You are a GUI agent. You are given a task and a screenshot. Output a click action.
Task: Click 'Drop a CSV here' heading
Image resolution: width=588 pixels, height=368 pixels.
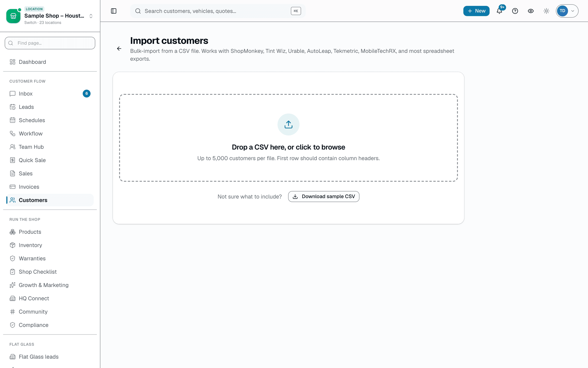click(288, 147)
